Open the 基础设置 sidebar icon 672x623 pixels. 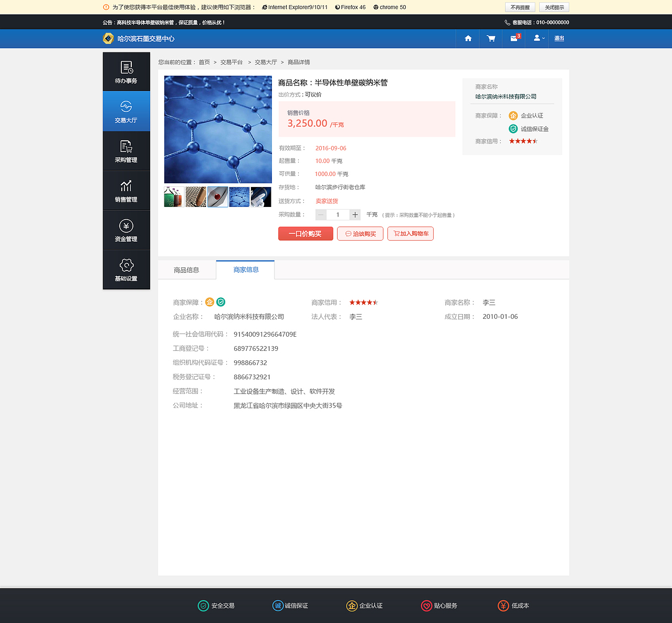(126, 269)
